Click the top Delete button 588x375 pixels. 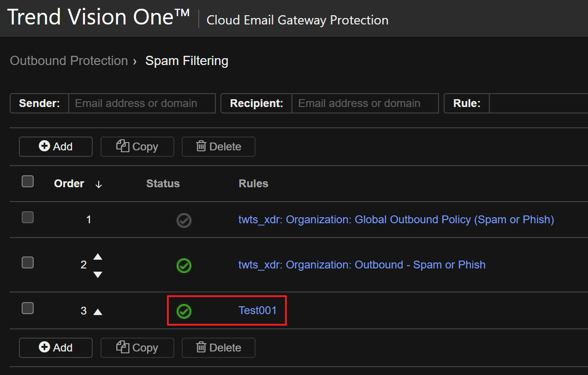click(x=219, y=147)
